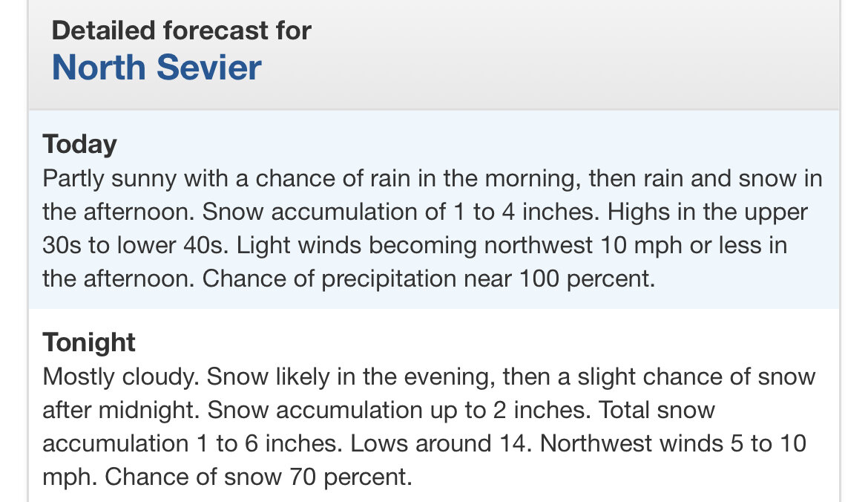Click 'Chance of snow 70 percent' text
Screen dimensions: 868x502
[x=258, y=477]
